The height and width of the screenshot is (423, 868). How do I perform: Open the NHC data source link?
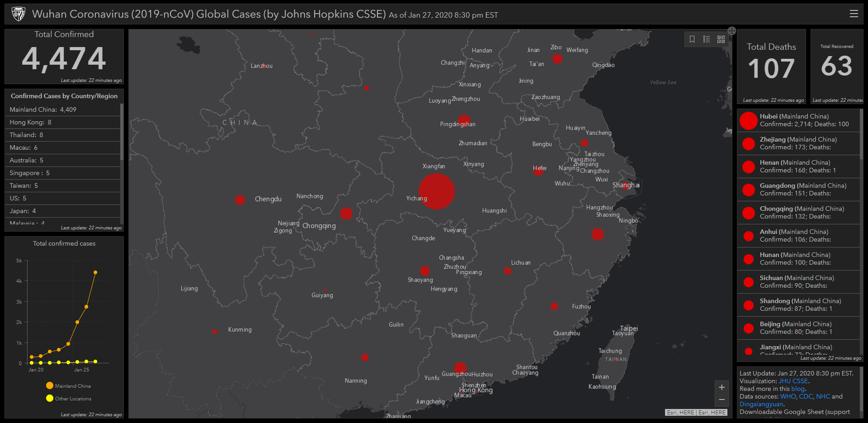click(823, 396)
